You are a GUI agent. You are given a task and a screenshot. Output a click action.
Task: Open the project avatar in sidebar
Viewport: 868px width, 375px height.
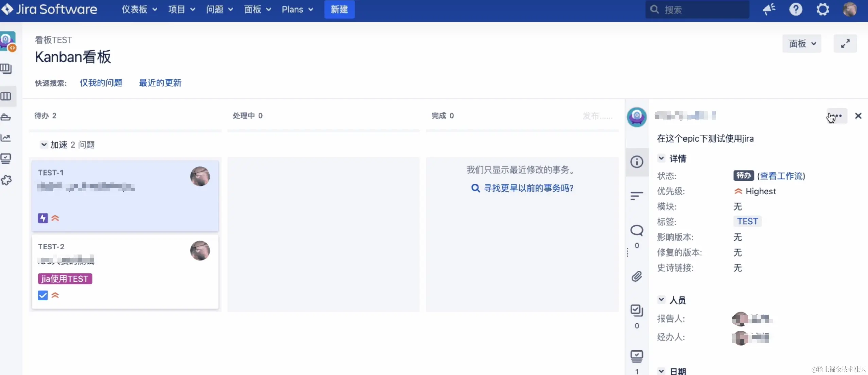pos(8,42)
